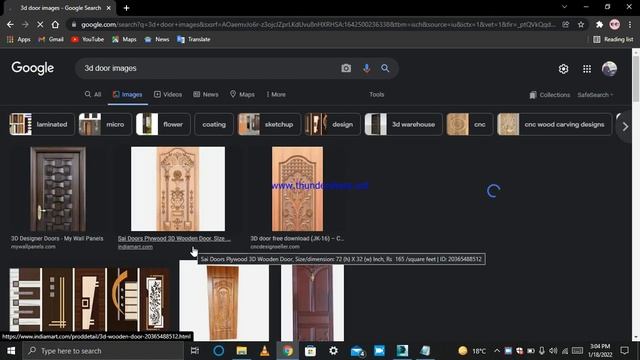Bookmark this page with the star
The image size is (640, 360).
(x=581, y=24)
